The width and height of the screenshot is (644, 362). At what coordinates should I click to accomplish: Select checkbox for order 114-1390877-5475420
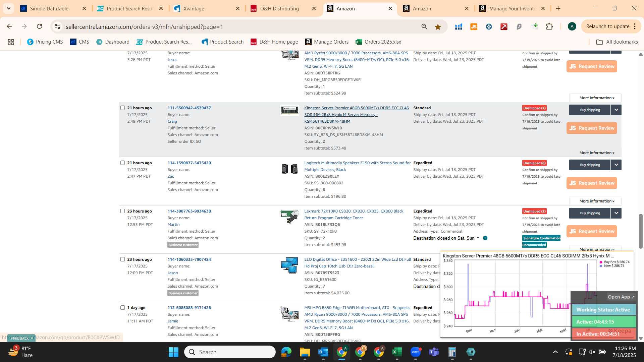pos(122,163)
